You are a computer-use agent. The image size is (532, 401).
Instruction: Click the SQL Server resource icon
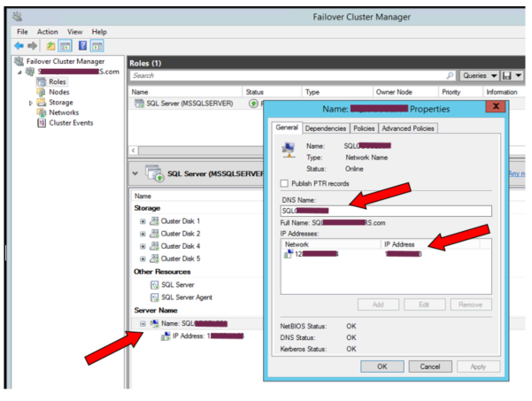pos(154,285)
